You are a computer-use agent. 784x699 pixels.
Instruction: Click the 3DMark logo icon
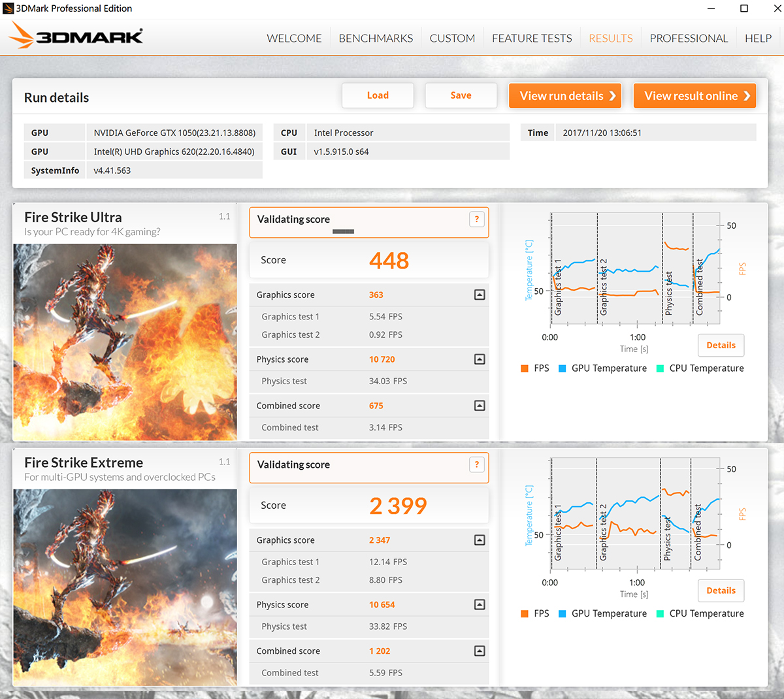click(76, 37)
